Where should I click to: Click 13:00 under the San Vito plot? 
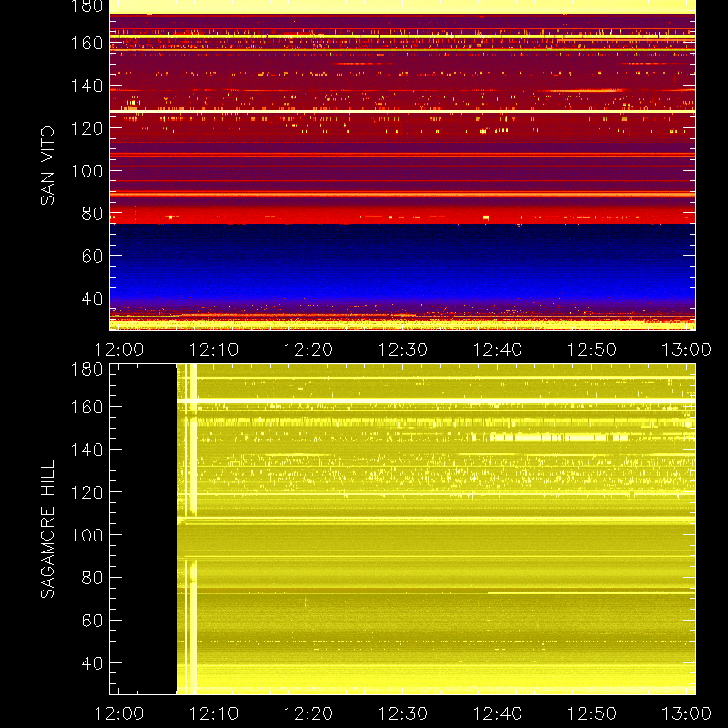click(686, 349)
